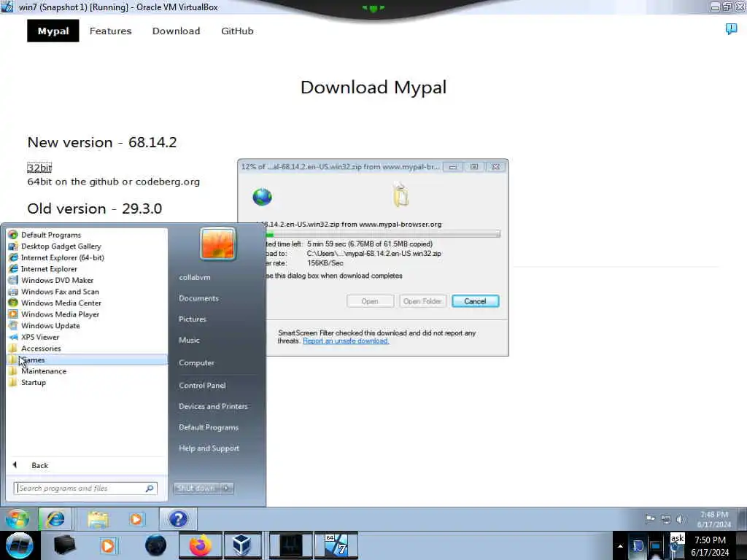Click the win7 VM icon on host taskbar
Image resolution: width=747 pixels, height=560 pixels.
click(x=336, y=545)
